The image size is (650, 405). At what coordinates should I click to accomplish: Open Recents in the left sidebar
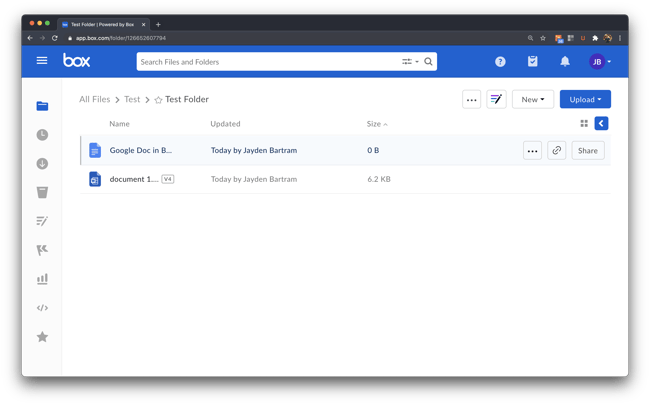tap(42, 134)
